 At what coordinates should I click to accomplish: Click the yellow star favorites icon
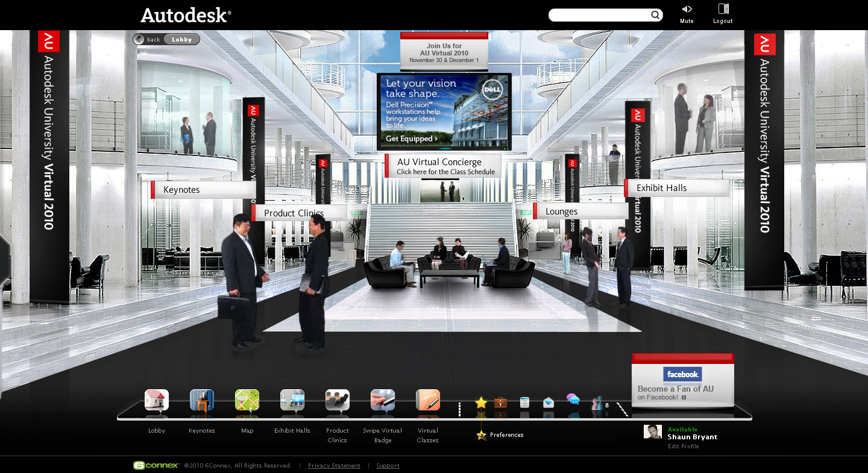tap(481, 403)
